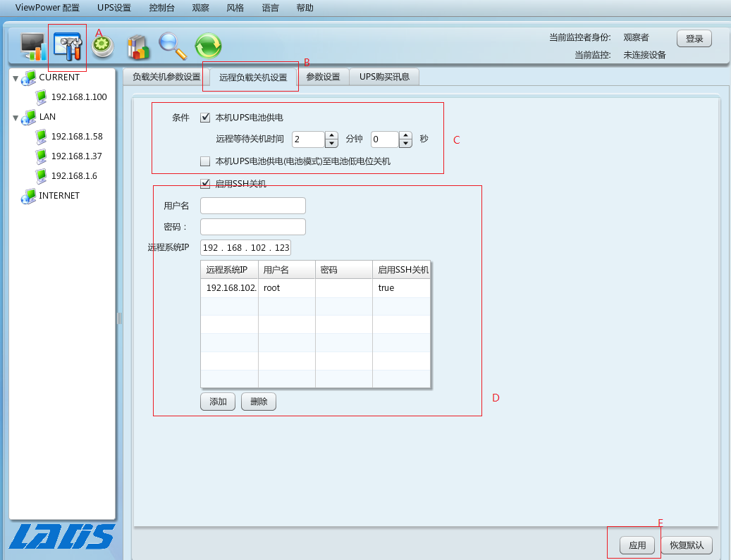Open the hammer and wrench configuration icon
This screenshot has height=560, width=731.
(68, 46)
